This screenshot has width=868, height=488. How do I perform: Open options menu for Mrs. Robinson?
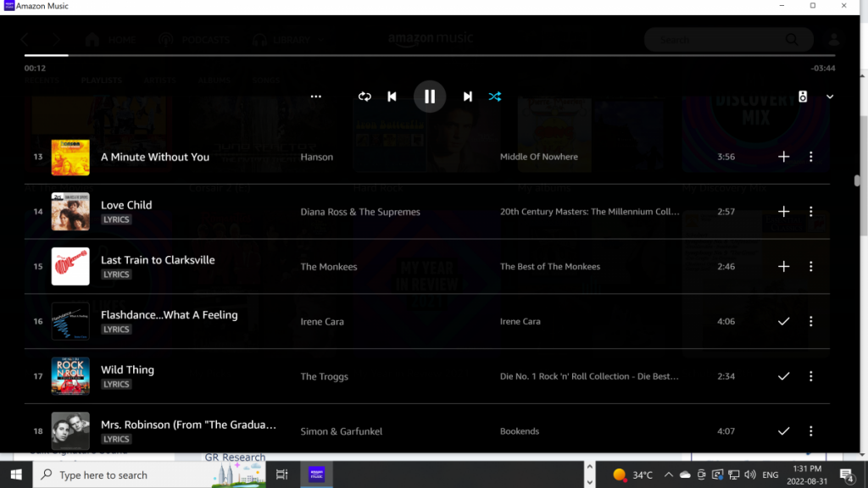(811, 431)
